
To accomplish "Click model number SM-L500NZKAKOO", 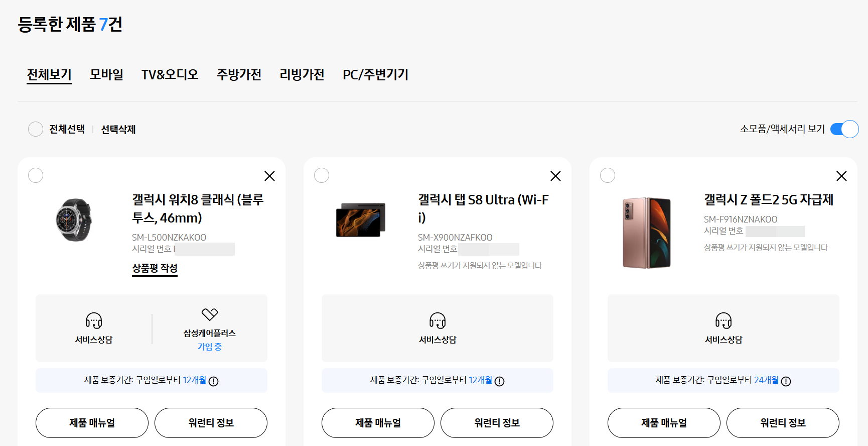I will (169, 238).
